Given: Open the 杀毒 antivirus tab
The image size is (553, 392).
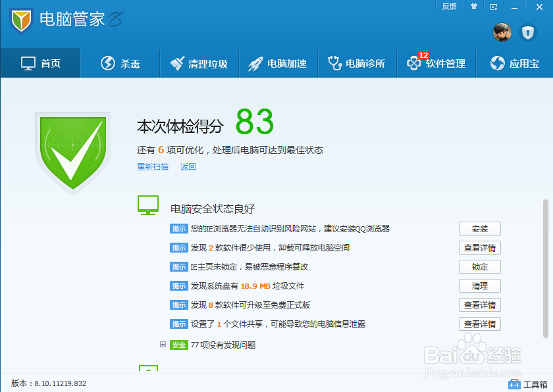Looking at the screenshot, I should coord(120,63).
